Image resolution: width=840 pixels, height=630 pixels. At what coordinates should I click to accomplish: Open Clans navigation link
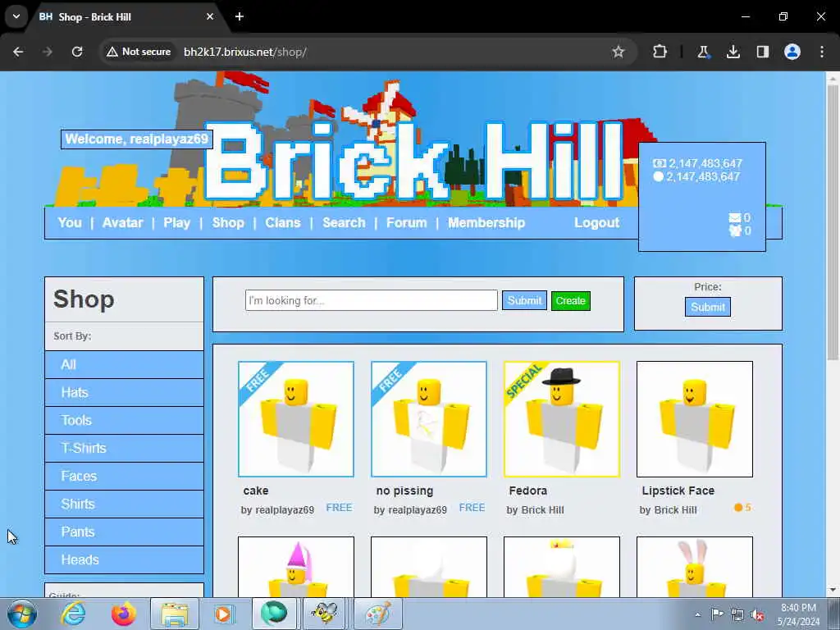(283, 223)
